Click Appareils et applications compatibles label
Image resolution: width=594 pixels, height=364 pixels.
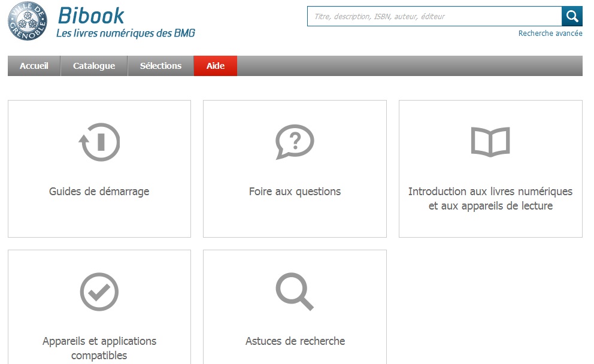(99, 348)
